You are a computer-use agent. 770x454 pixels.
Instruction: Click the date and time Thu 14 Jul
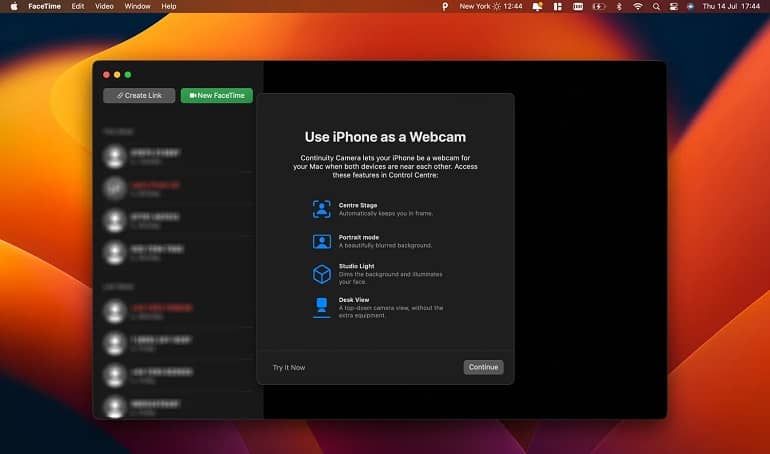731,6
